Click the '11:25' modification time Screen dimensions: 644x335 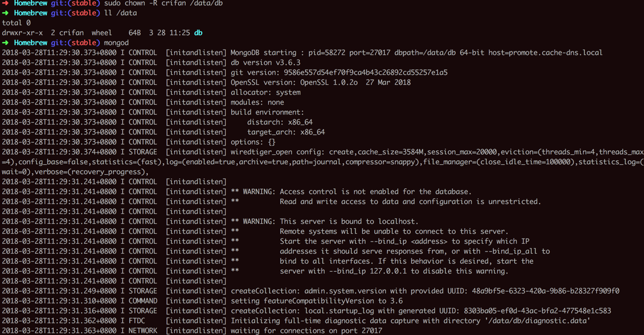click(180, 33)
